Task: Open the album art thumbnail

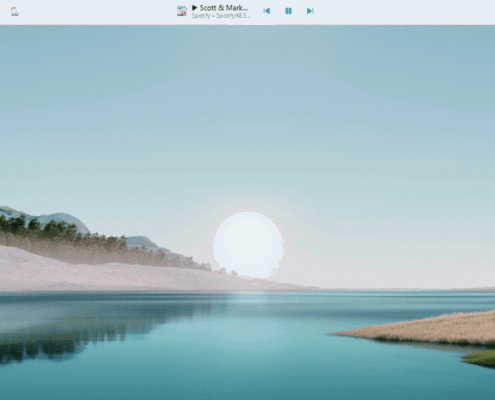Action: (x=182, y=11)
